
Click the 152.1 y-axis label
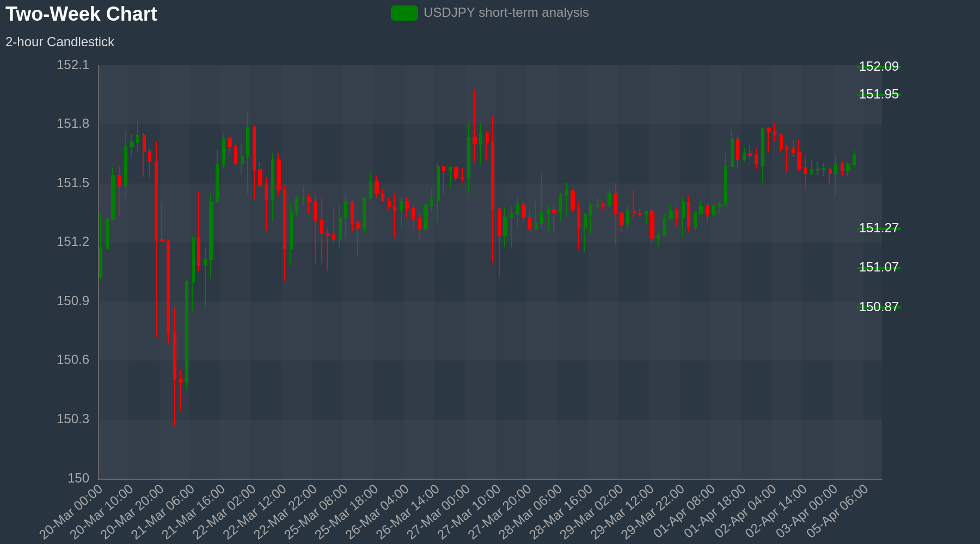[x=73, y=65]
